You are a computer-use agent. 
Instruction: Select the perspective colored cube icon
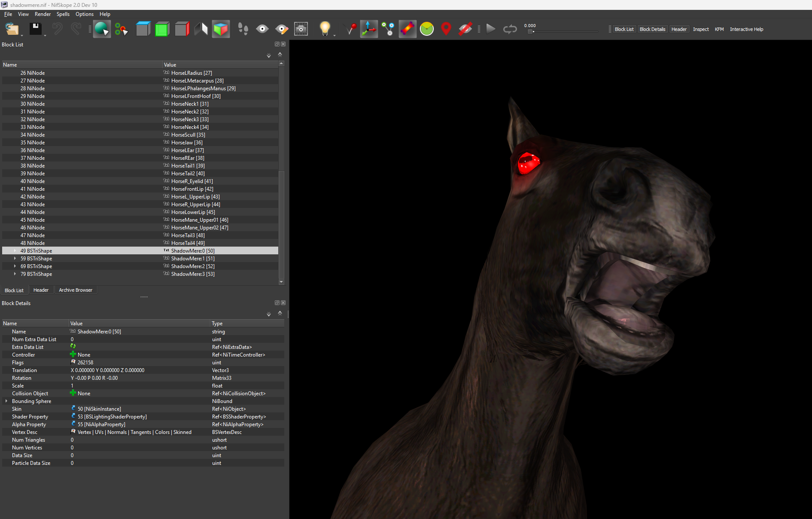coord(221,29)
